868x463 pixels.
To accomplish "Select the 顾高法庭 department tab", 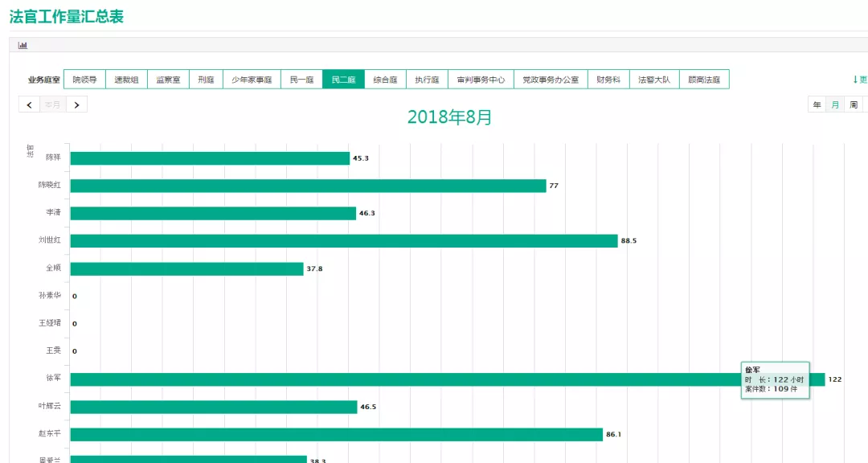I will pos(704,80).
